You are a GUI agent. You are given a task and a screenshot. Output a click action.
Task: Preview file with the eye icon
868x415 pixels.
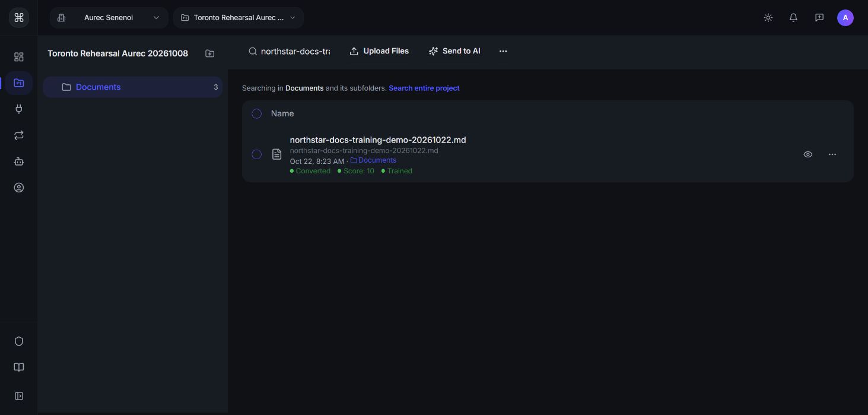click(808, 154)
